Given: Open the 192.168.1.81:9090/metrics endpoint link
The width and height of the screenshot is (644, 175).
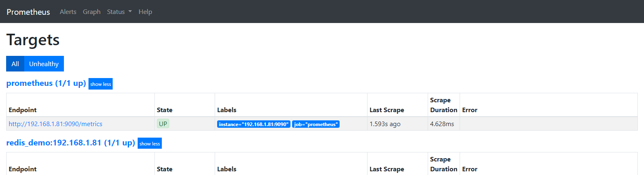Looking at the screenshot, I should click(55, 124).
